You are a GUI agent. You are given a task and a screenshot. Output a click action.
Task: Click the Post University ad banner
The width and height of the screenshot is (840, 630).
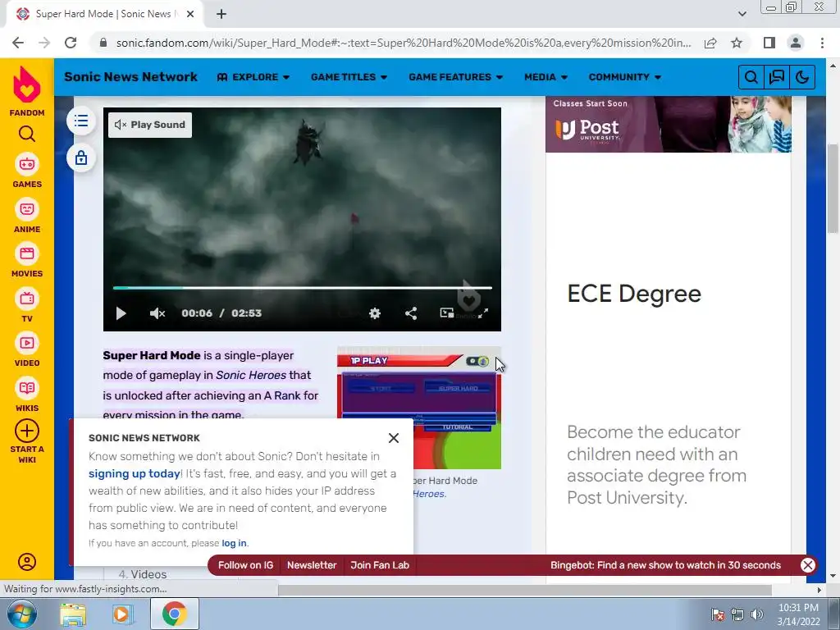tap(668, 125)
